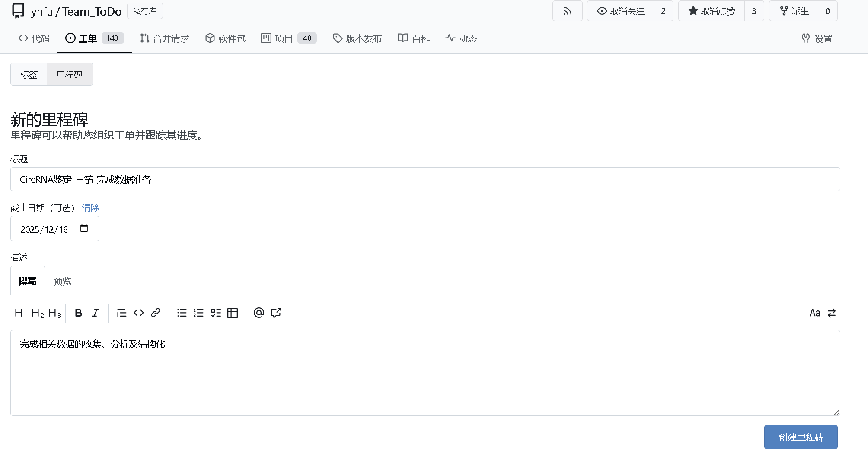868x453 pixels.
Task: Insert a link using link icon
Action: tap(156, 313)
